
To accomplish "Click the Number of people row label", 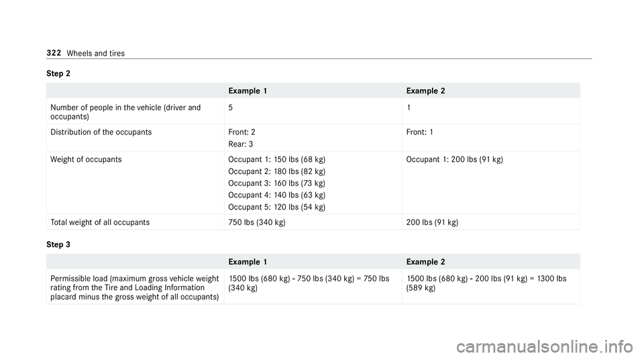I will [125, 111].
